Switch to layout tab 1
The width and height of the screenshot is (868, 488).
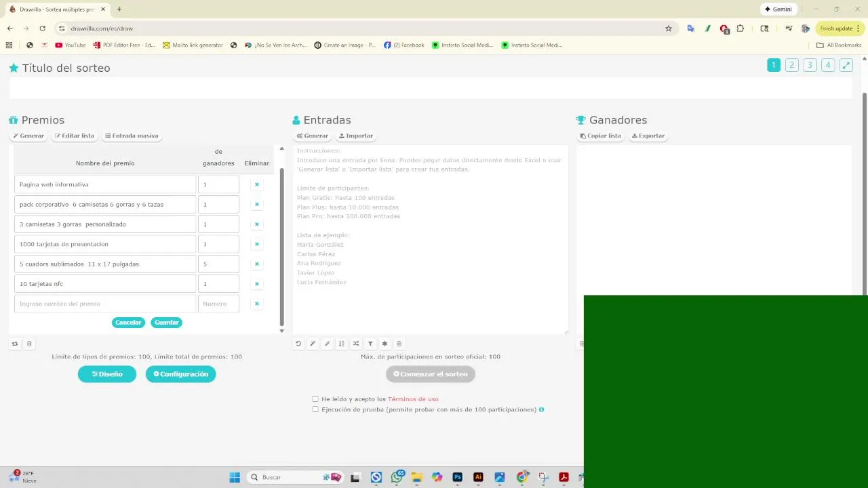(774, 65)
